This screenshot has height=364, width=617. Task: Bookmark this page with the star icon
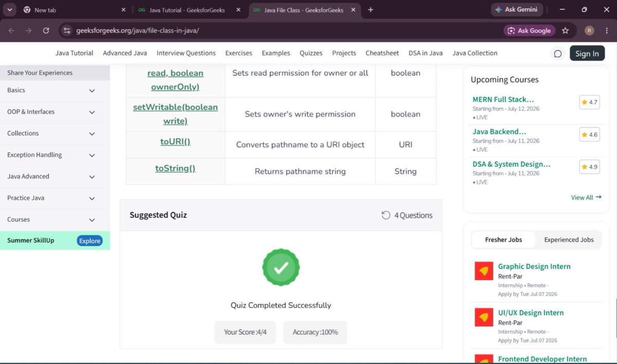tap(566, 30)
